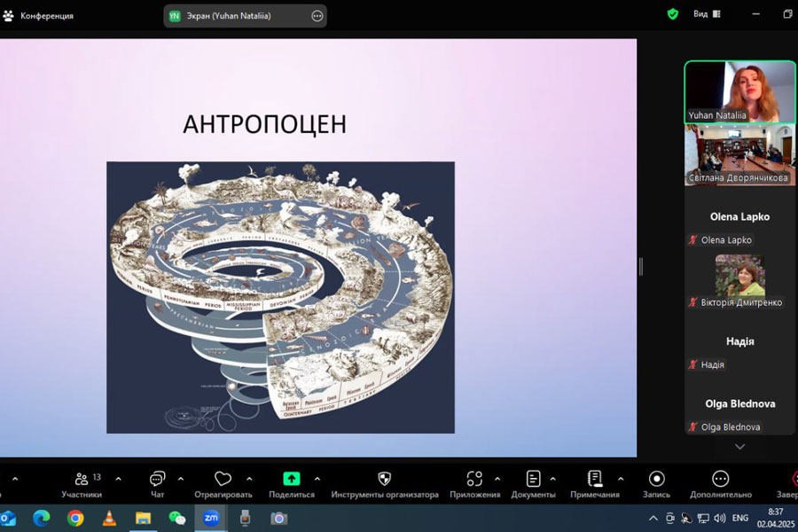Open the Приложения apps icon
The height and width of the screenshot is (532, 798).
[x=474, y=479]
